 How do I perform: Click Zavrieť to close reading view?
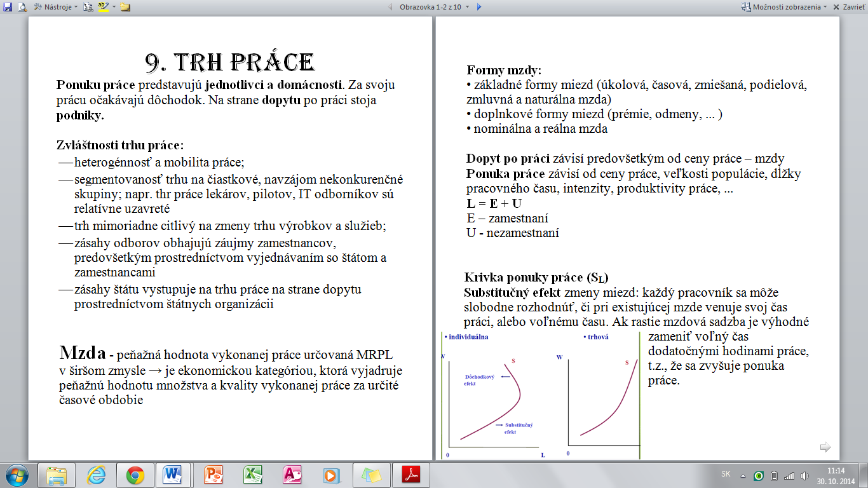point(848,7)
